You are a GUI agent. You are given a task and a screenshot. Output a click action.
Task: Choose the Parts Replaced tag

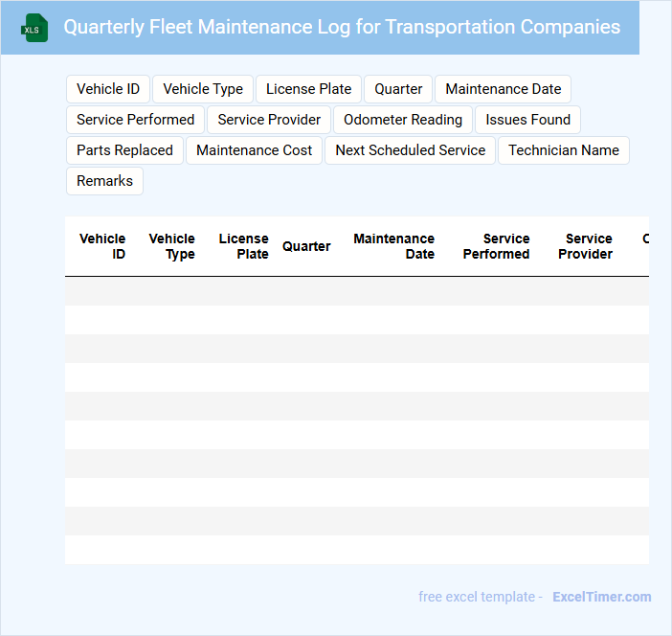[124, 150]
